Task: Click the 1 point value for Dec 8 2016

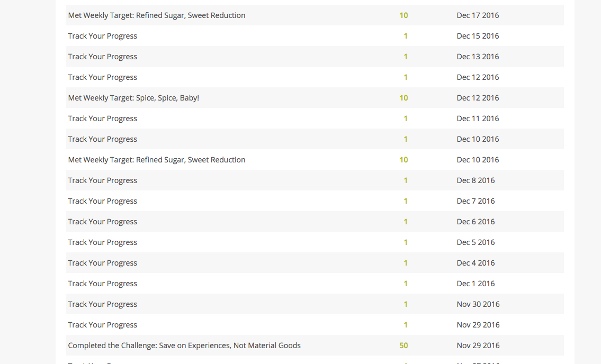Action: (x=406, y=180)
